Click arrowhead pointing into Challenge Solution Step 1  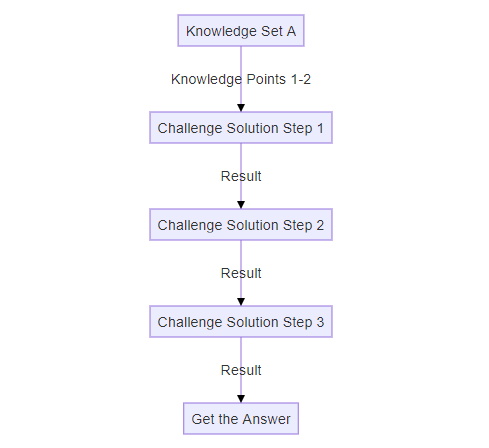(x=241, y=108)
